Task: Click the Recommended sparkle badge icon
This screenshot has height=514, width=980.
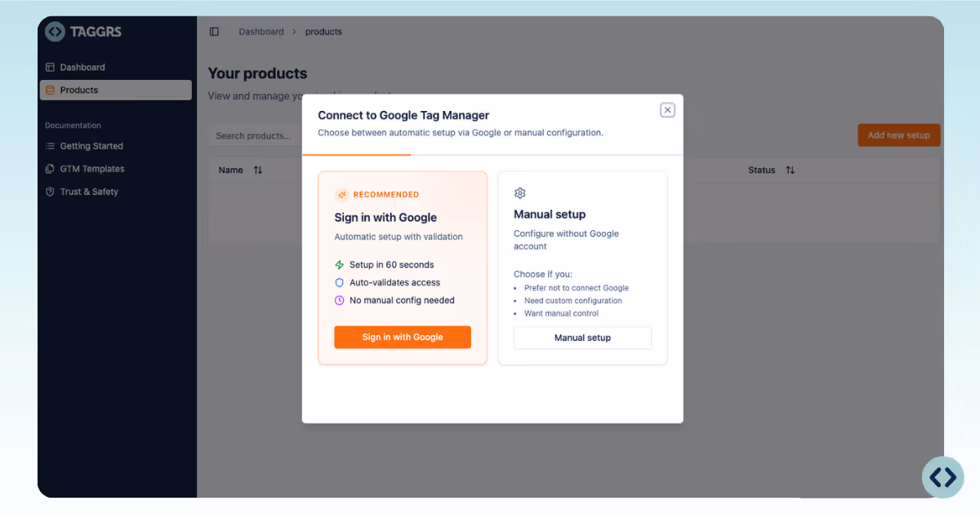Action: coord(341,194)
